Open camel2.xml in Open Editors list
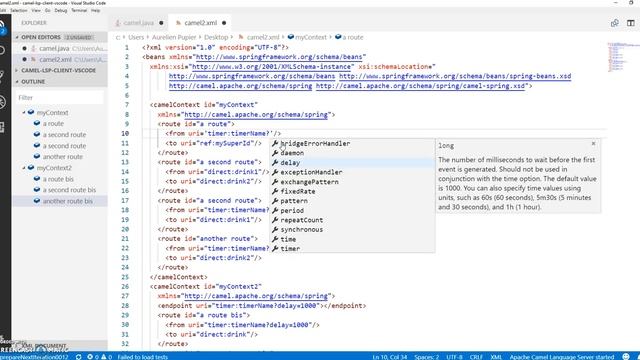The width and height of the screenshot is (640, 360). pos(60,59)
